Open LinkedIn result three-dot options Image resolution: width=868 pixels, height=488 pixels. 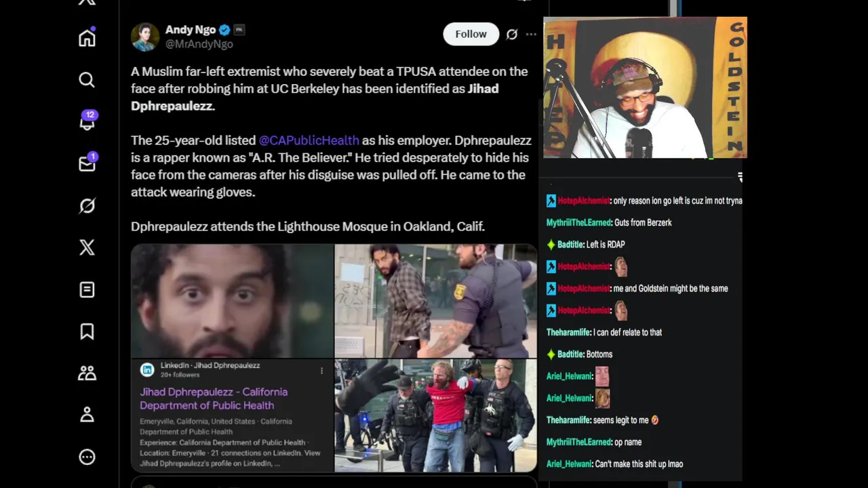pyautogui.click(x=321, y=371)
